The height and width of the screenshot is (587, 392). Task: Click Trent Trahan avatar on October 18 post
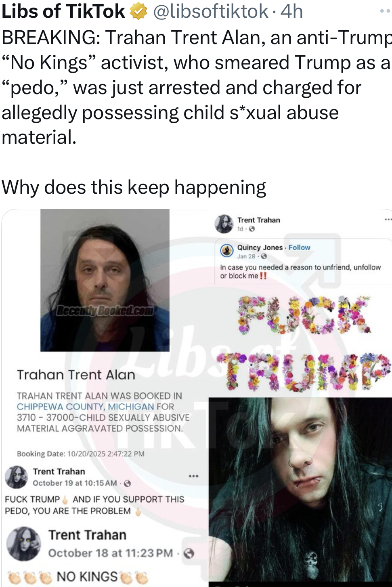coord(24,544)
